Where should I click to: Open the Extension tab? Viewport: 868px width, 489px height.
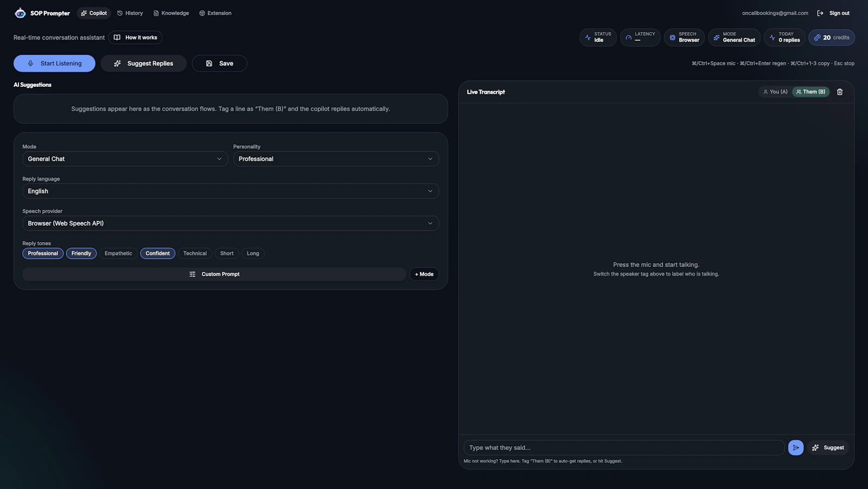215,13
